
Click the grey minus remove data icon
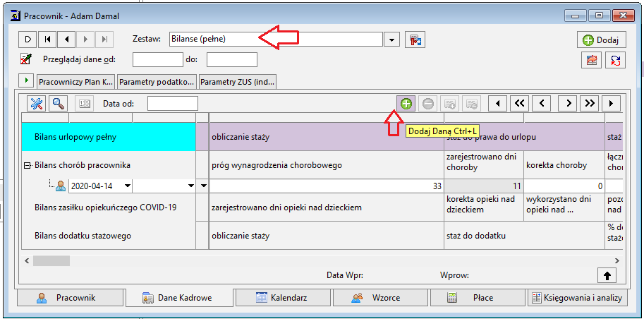point(428,104)
